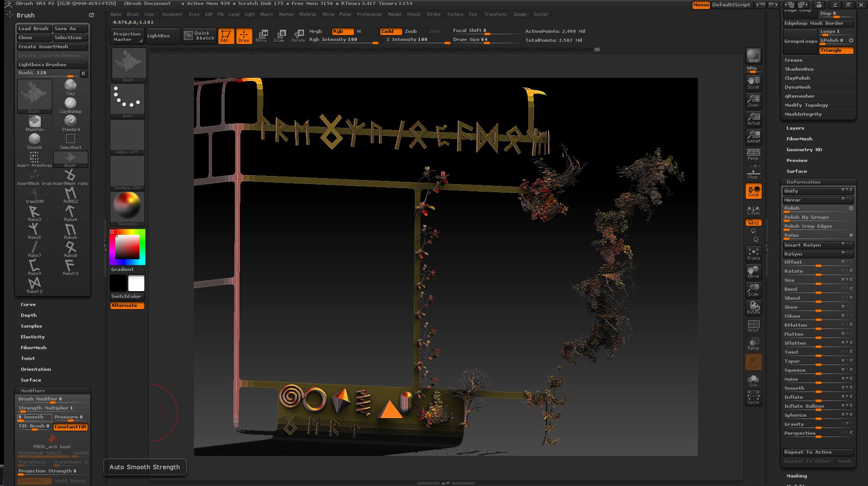
Task: Expand the Curve brush section
Action: tap(28, 305)
